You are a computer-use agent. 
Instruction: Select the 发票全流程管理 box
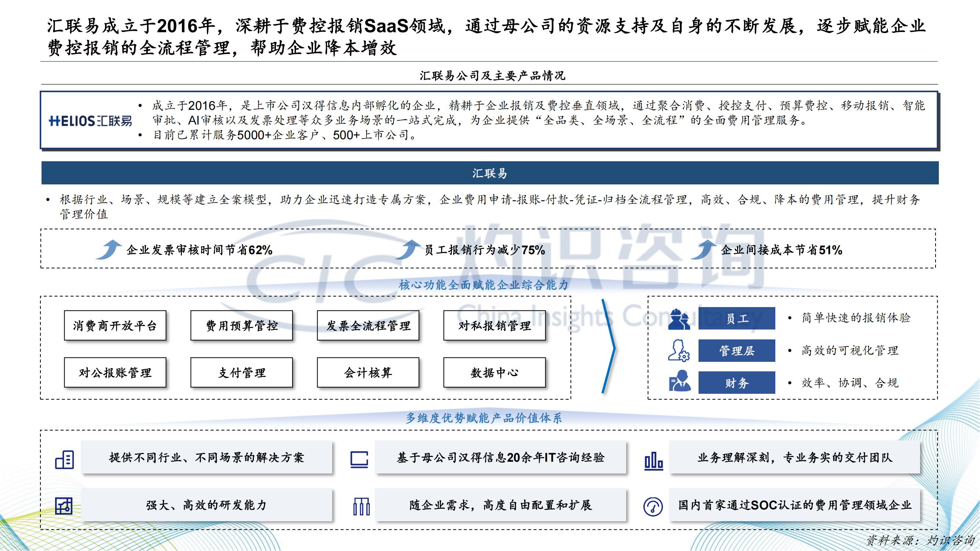click(x=368, y=325)
